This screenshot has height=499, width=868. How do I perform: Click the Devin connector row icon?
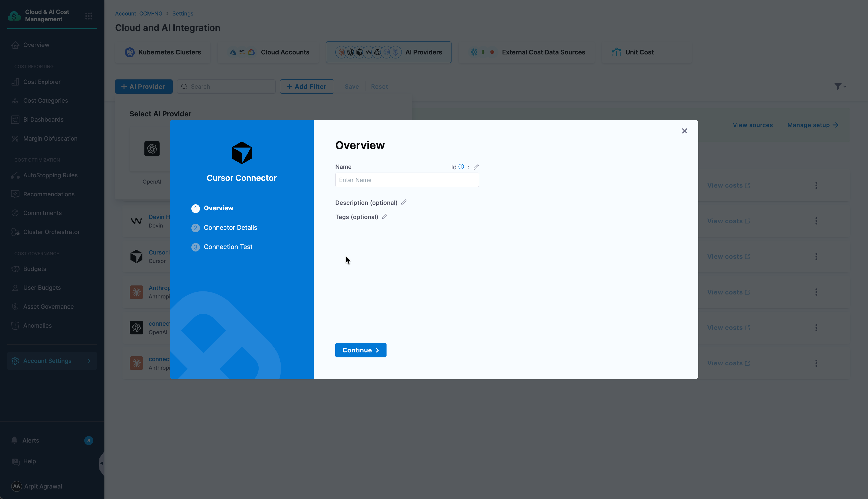pos(136,221)
